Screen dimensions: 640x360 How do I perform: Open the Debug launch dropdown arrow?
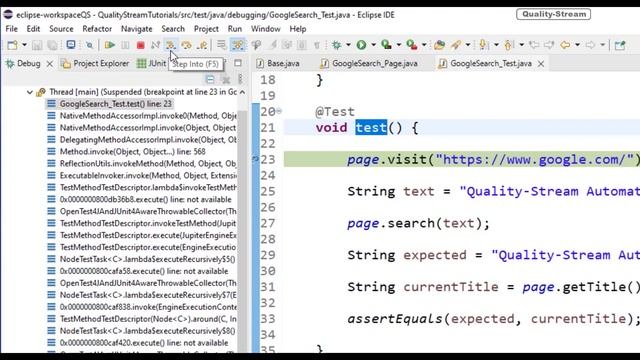(348, 45)
